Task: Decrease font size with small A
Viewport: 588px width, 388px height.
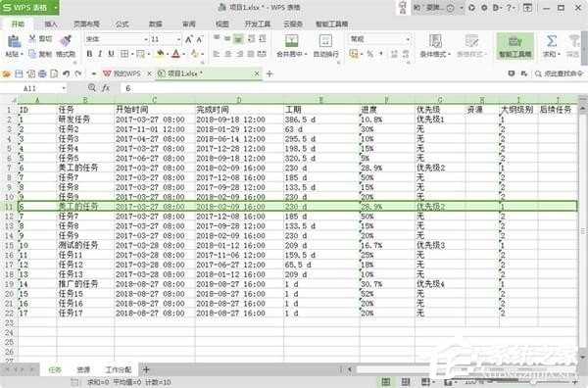Action: point(200,39)
